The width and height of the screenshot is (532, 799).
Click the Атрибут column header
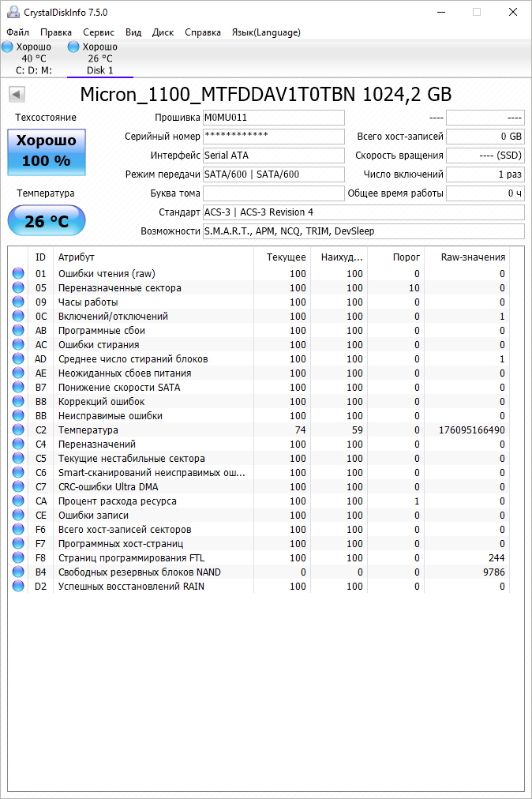coord(153,257)
